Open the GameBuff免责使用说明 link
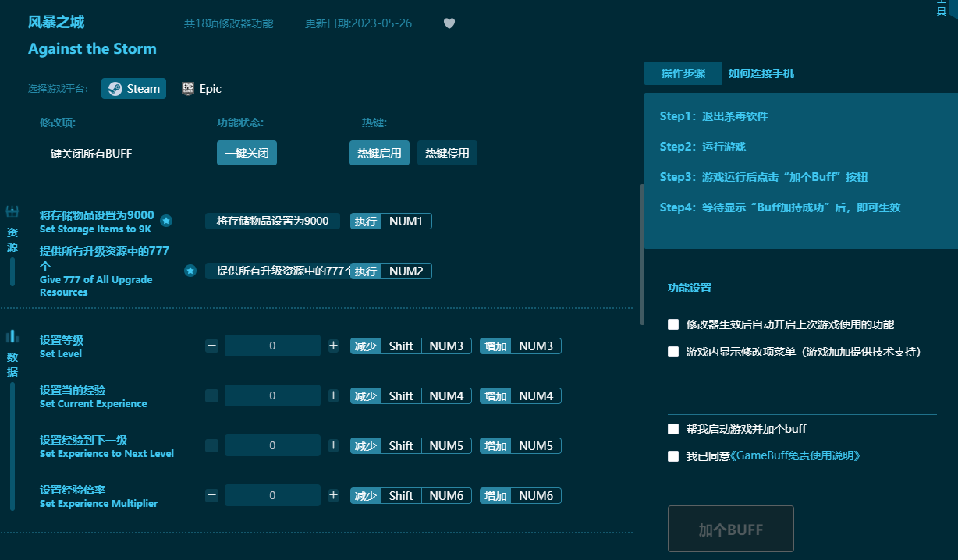The width and height of the screenshot is (958, 560). 795,456
